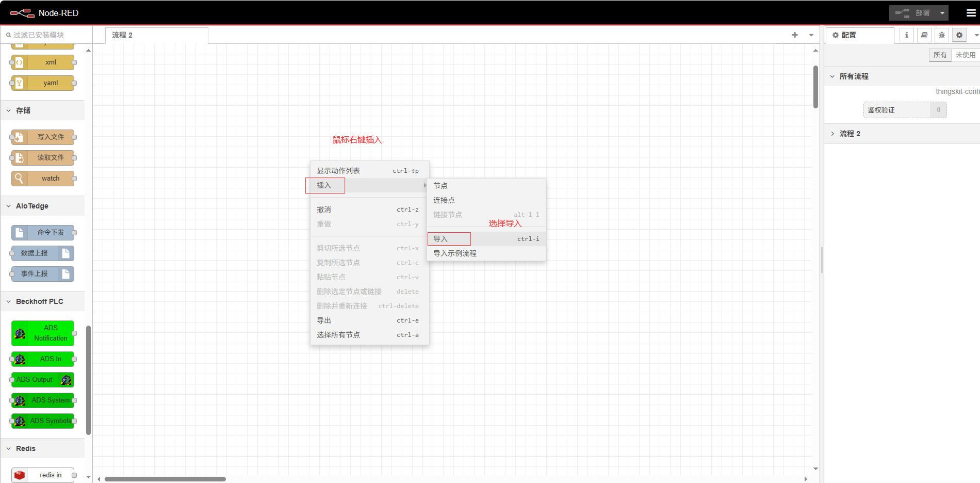The height and width of the screenshot is (483, 980).
Task: Select 导出 in the context menu
Action: click(324, 320)
